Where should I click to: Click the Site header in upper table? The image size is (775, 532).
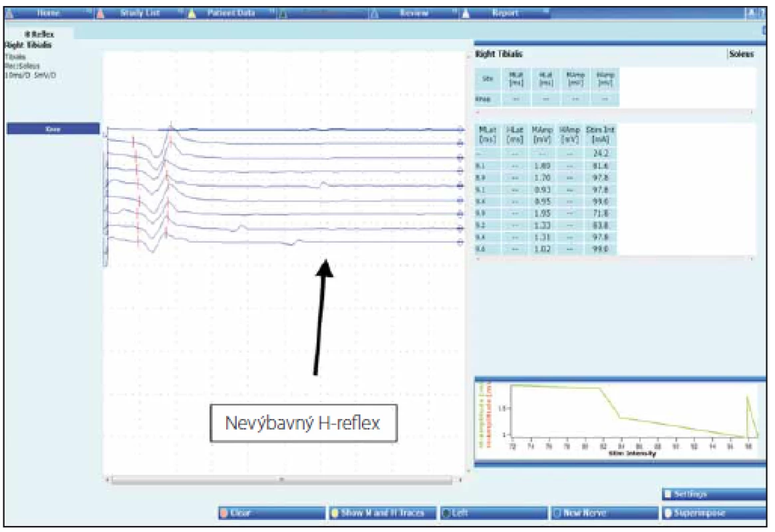click(488, 79)
